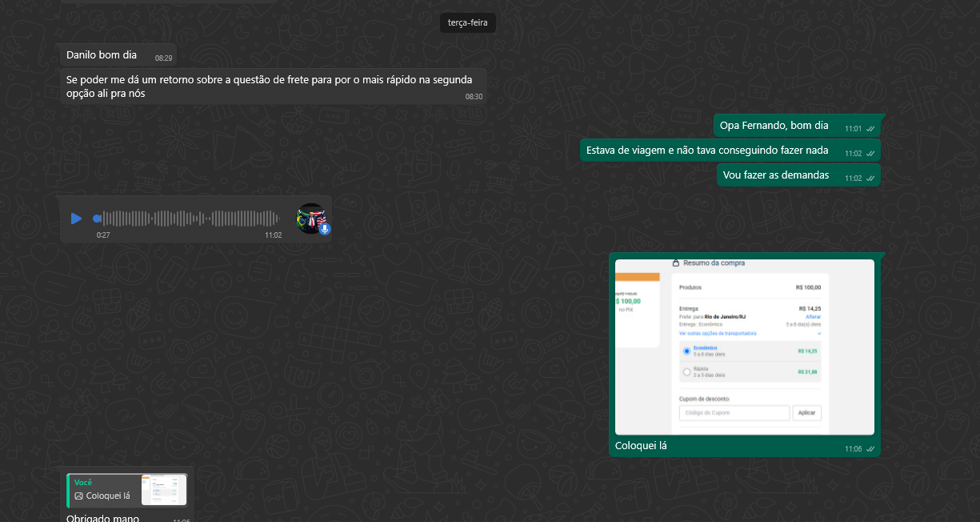Click the image icon in the quoted reply
Screen dimensions: 980x522
point(79,496)
